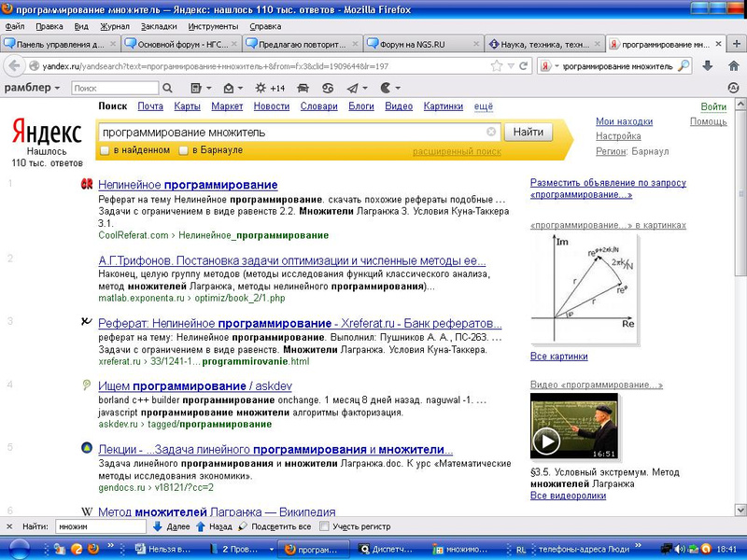747x560 pixels.
Task: Click the magnifier icon in Firefox search box
Action: pyautogui.click(x=684, y=66)
